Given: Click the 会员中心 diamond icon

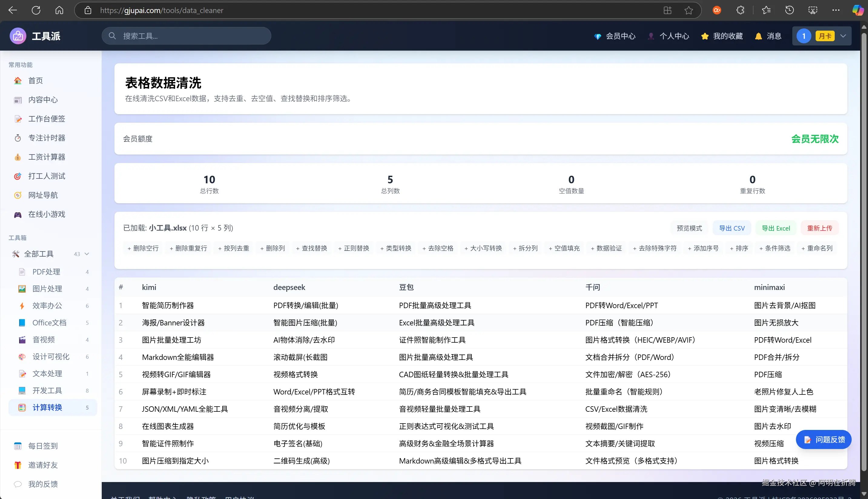Looking at the screenshot, I should coord(598,36).
